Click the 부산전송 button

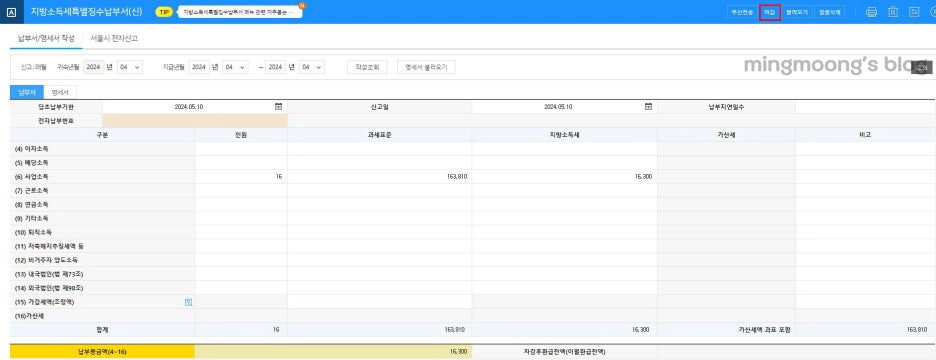point(742,12)
